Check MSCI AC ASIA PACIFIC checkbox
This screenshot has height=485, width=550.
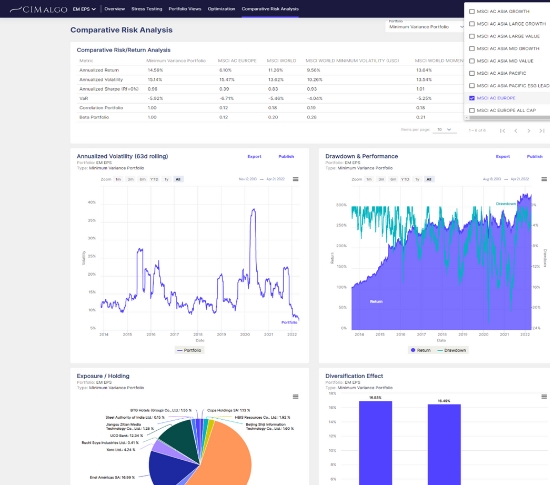point(472,73)
